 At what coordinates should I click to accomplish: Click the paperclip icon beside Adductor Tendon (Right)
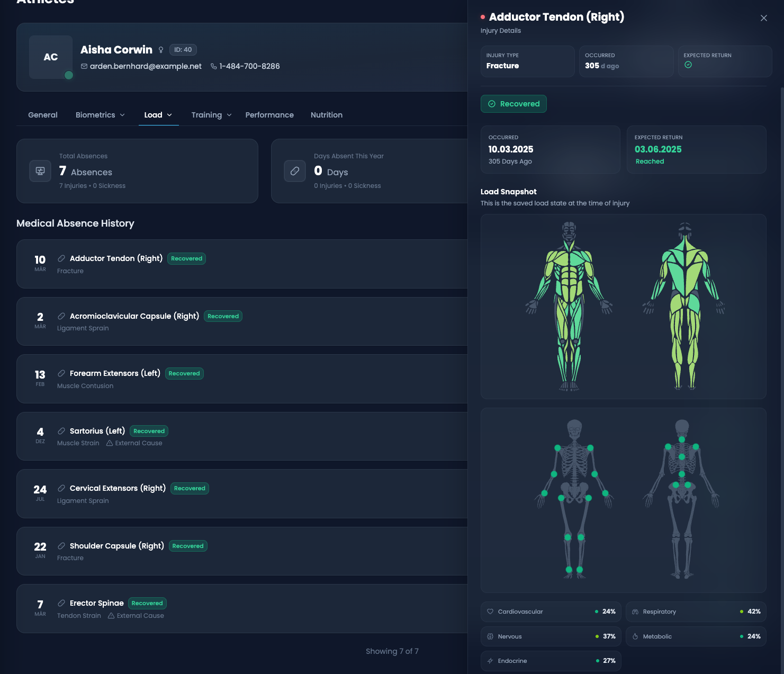tap(62, 258)
